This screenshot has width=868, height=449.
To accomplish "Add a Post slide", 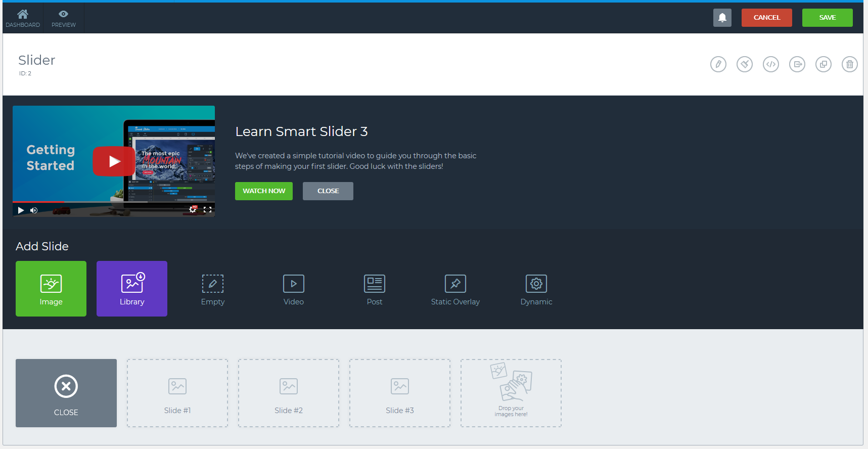I will (375, 289).
